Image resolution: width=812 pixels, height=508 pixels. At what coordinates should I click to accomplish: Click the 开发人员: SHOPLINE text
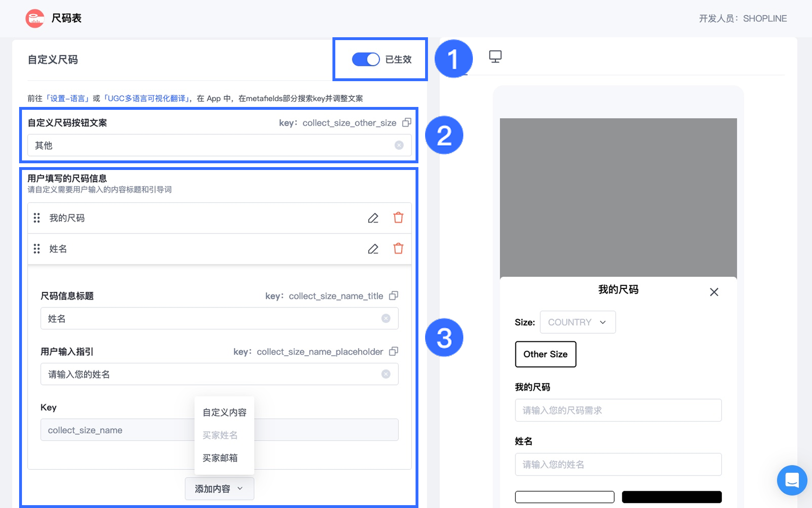tap(743, 19)
